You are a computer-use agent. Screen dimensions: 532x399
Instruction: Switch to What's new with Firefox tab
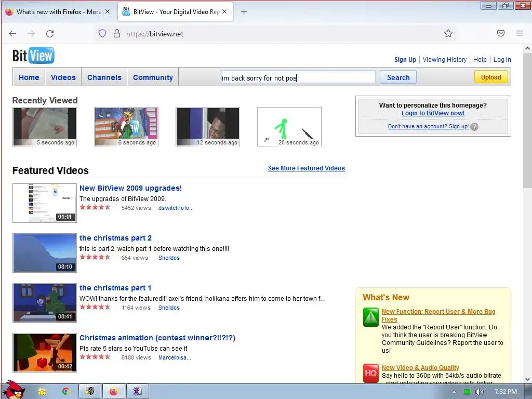click(59, 11)
